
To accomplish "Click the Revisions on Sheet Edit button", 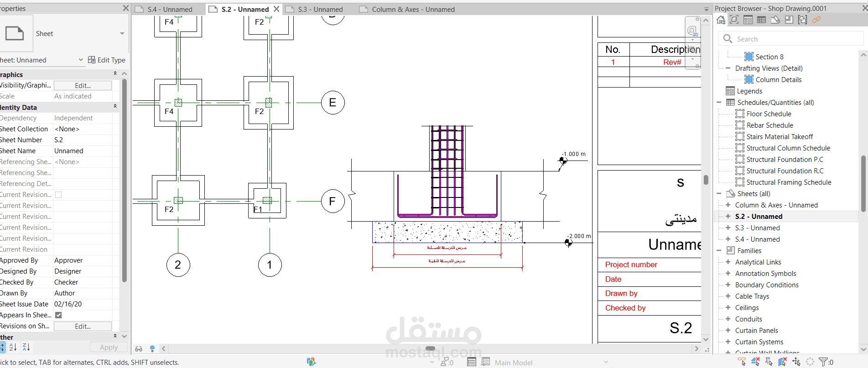I will (x=83, y=326).
